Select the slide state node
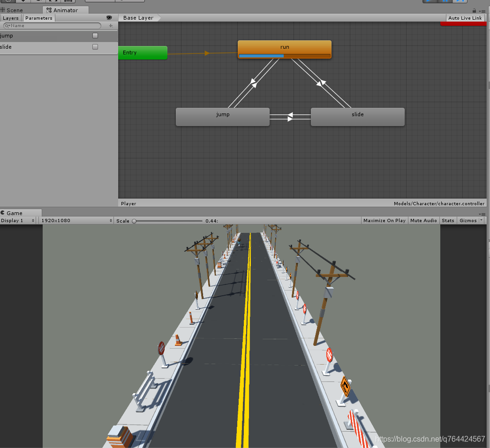Screen dimensions: 490x448 [x=357, y=117]
